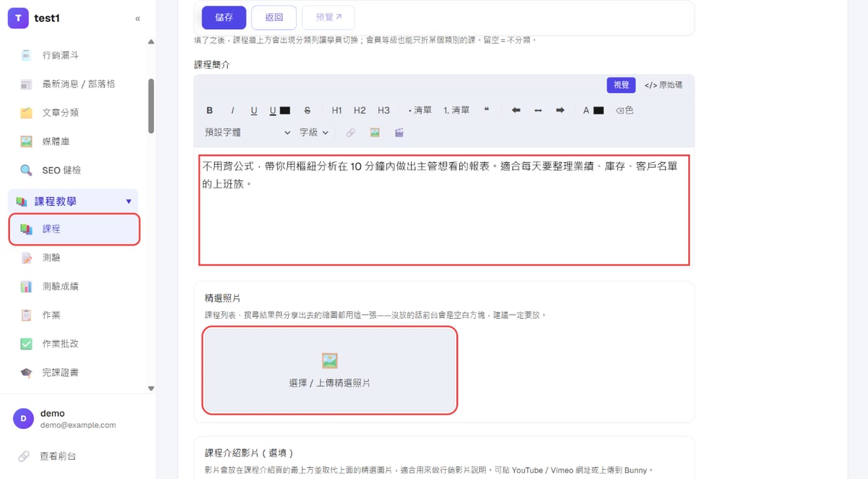Apply H1 heading style
868x479 pixels.
coord(337,110)
